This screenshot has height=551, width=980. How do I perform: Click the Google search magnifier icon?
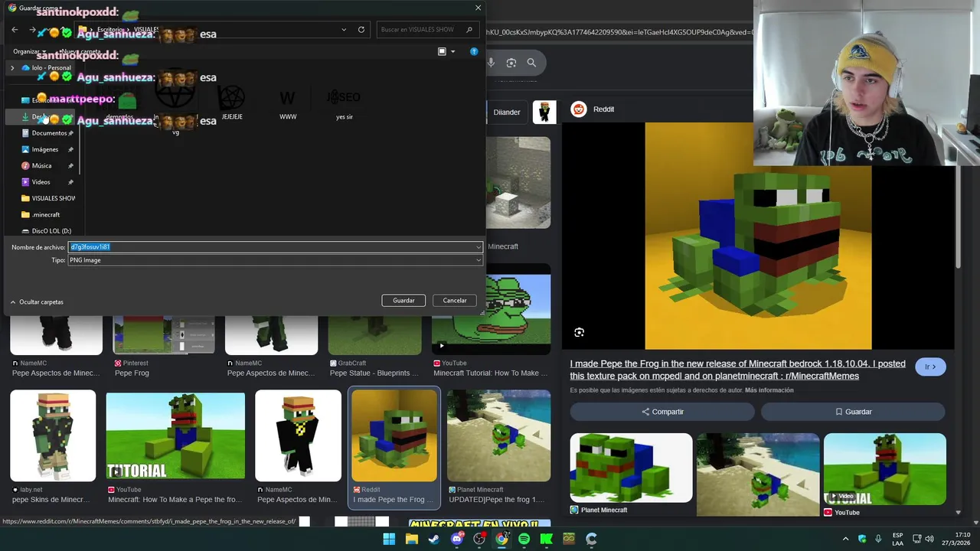point(531,63)
